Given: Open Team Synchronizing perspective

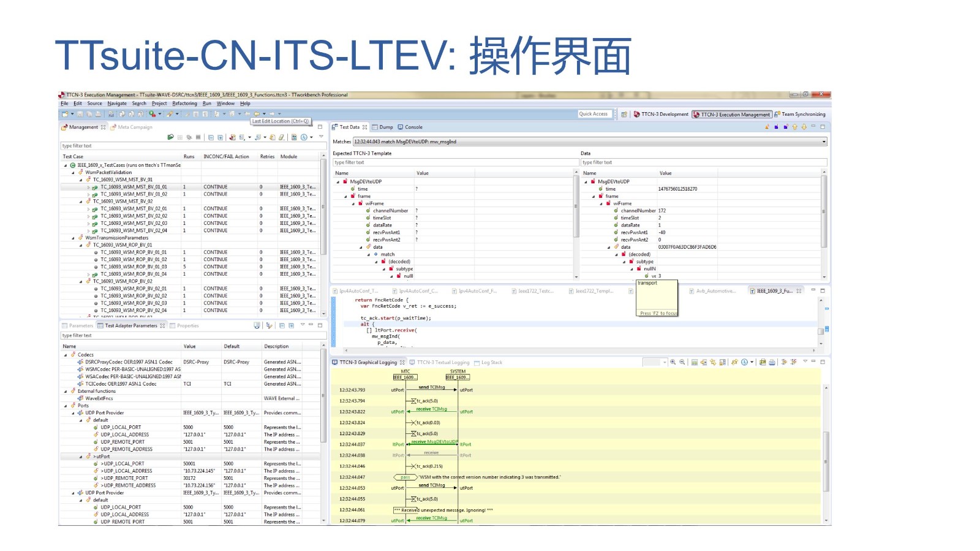Looking at the screenshot, I should tap(802, 115).
